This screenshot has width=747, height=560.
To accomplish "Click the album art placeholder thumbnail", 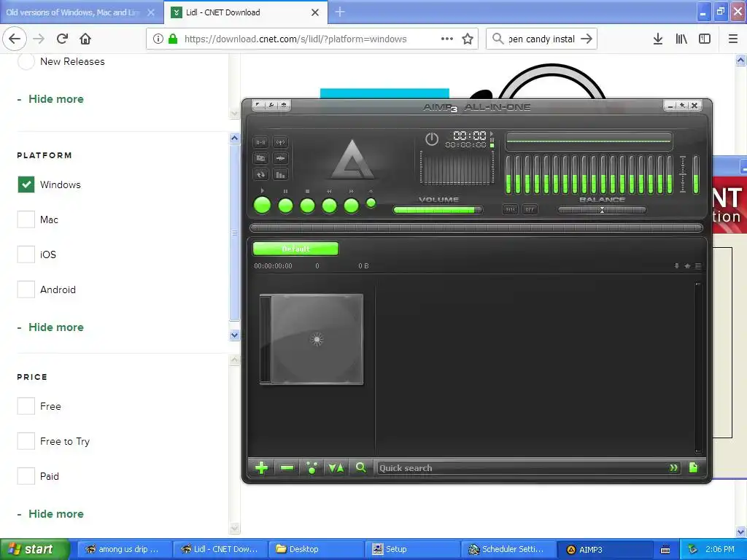I will [311, 339].
